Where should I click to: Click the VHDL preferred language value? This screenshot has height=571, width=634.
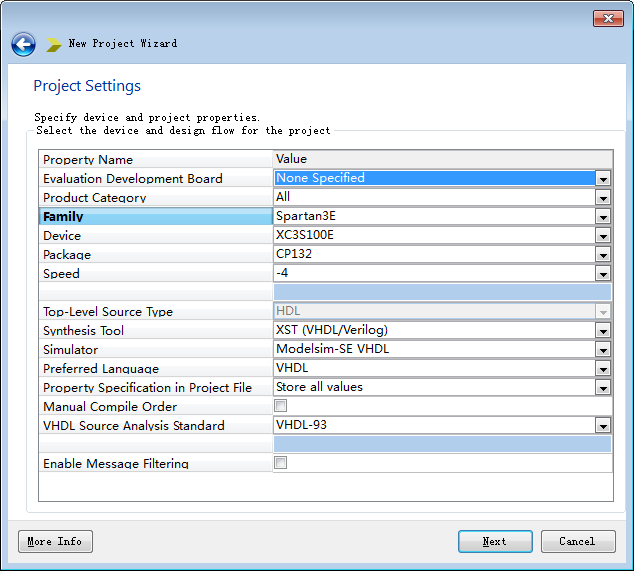pos(435,368)
